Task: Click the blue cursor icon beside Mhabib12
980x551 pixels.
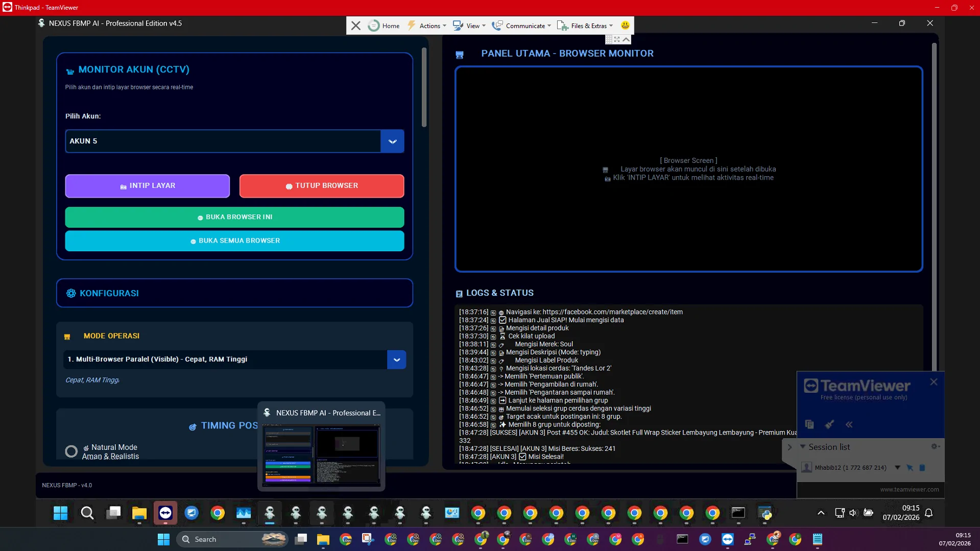Action: (x=910, y=467)
